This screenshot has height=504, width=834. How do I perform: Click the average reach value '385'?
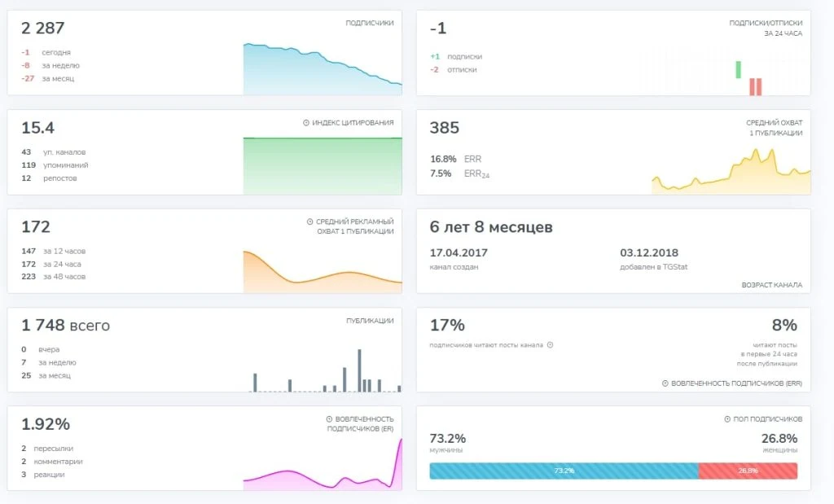pos(444,128)
